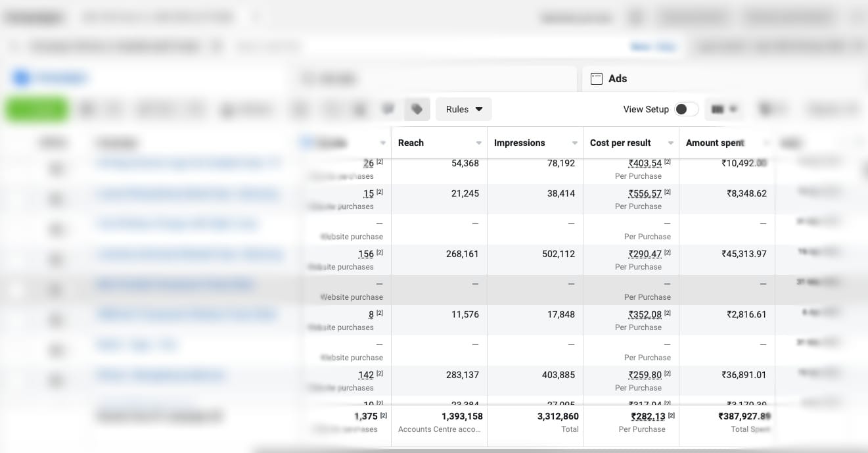Click the footnote marker next to 8 results

(x=380, y=314)
